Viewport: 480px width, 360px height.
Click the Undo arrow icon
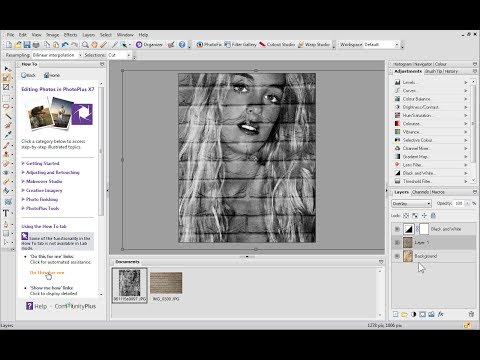[65, 45]
